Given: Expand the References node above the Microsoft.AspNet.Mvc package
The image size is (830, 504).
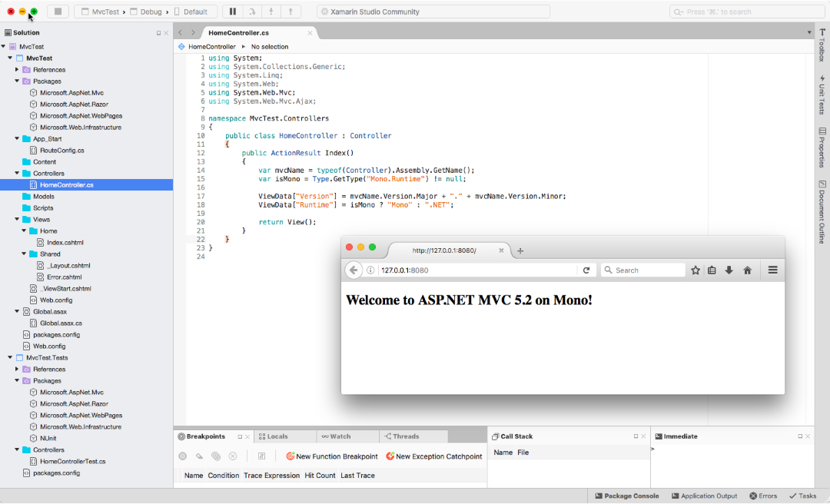Looking at the screenshot, I should tap(17, 70).
